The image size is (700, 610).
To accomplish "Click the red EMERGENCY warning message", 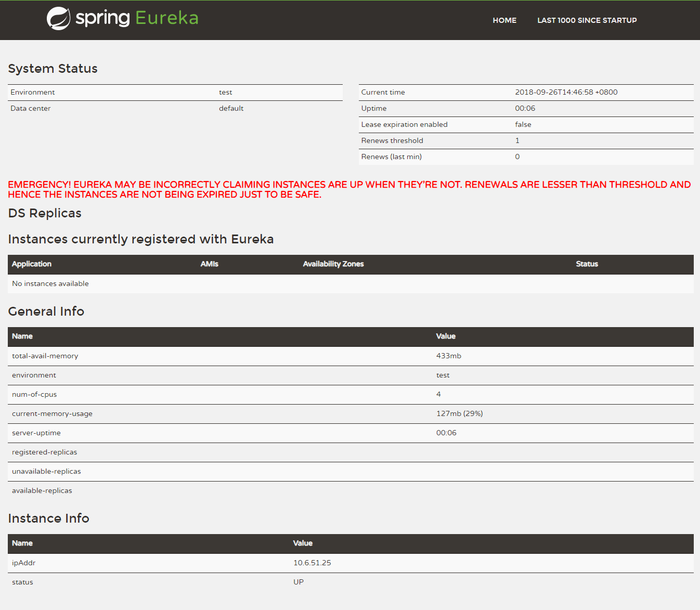I will pyautogui.click(x=349, y=189).
